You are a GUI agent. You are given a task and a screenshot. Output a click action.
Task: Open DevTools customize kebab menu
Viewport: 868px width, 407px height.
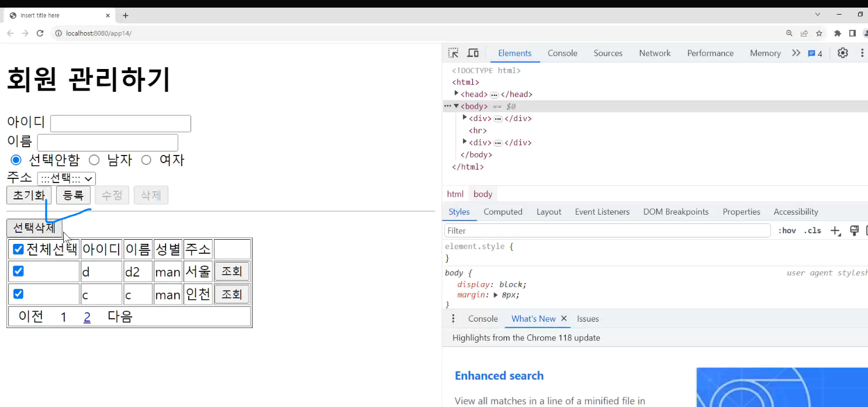click(862, 53)
